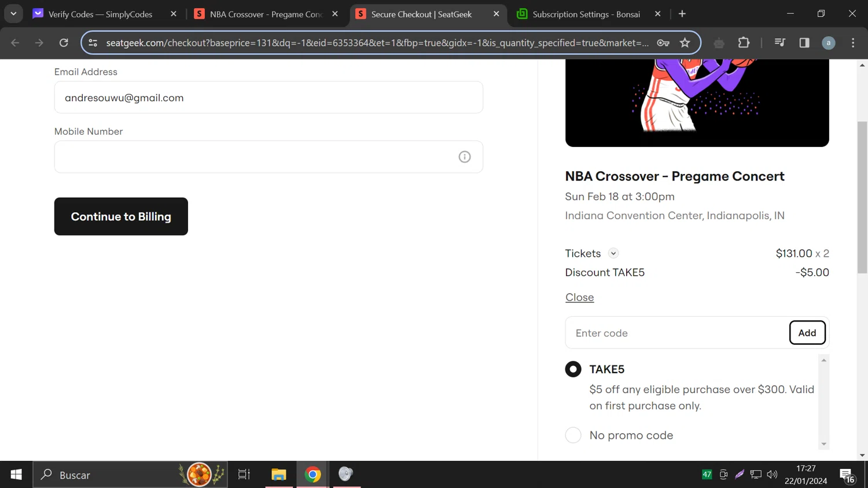Bookmark this page with the star icon
Screen dimensions: 868x488
pos(685,43)
